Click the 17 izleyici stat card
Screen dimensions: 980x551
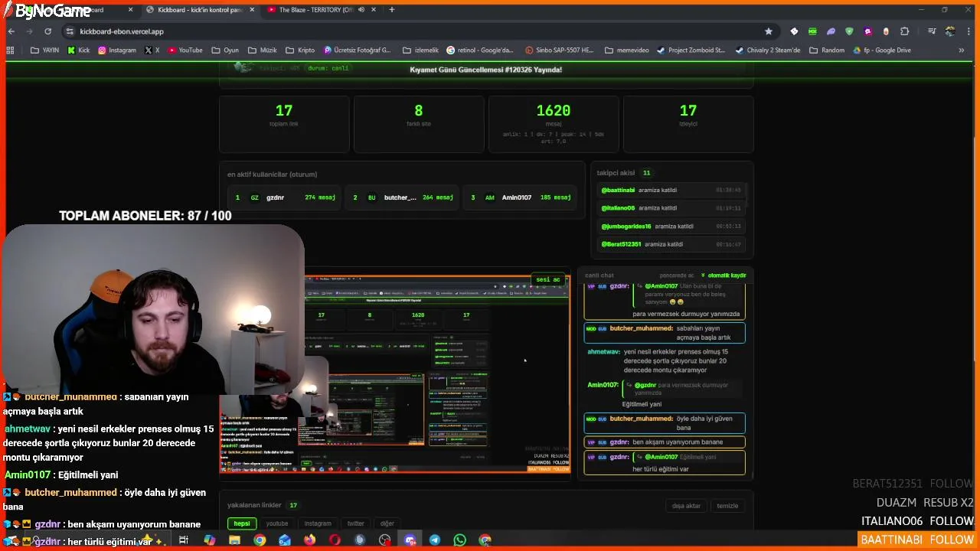click(x=688, y=124)
